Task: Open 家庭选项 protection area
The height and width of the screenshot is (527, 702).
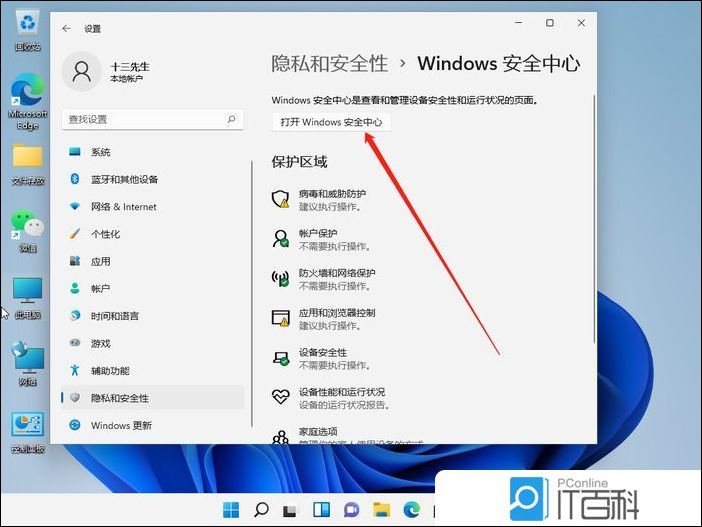Action: [347, 435]
